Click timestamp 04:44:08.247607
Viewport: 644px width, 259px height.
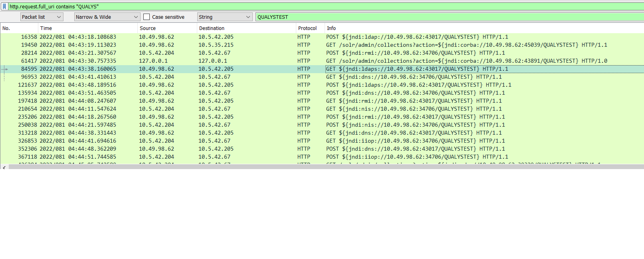tap(92, 101)
